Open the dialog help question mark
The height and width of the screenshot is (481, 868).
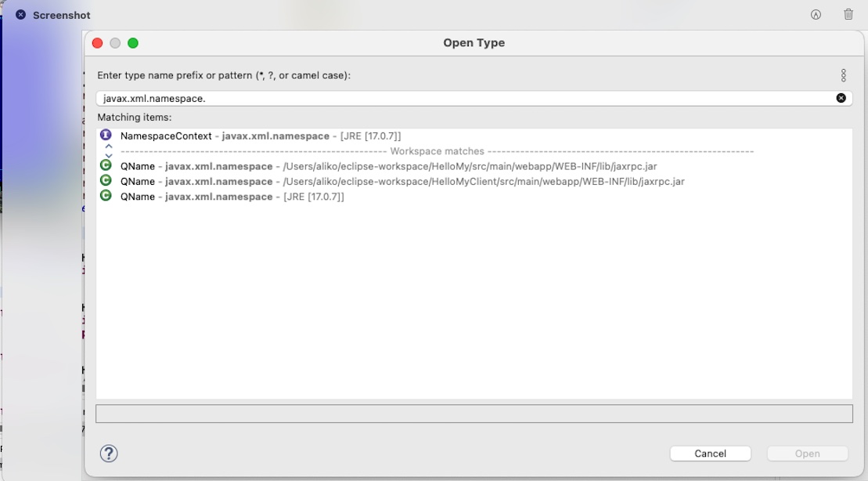[x=107, y=454]
